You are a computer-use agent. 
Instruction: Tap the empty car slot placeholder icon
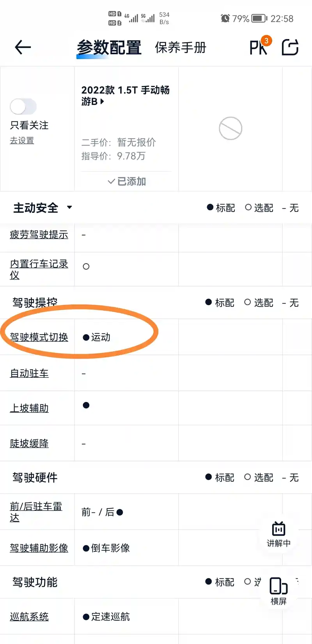pos(230,128)
